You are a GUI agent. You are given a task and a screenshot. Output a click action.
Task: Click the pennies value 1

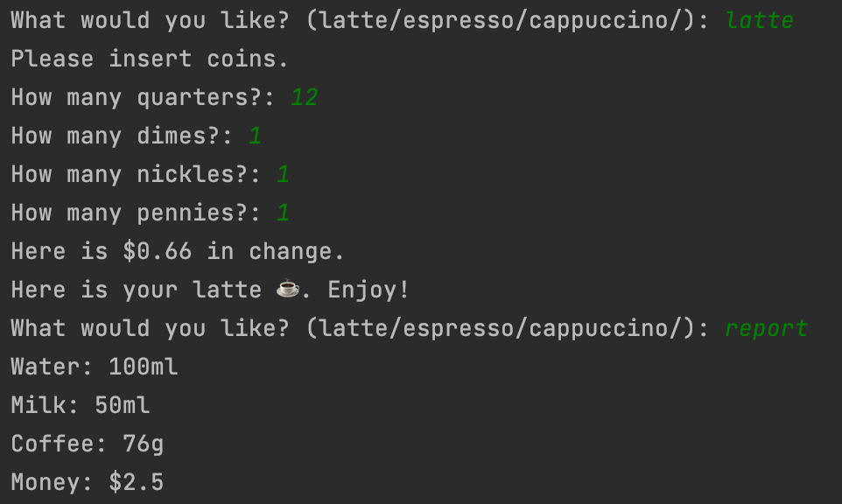[x=284, y=213]
